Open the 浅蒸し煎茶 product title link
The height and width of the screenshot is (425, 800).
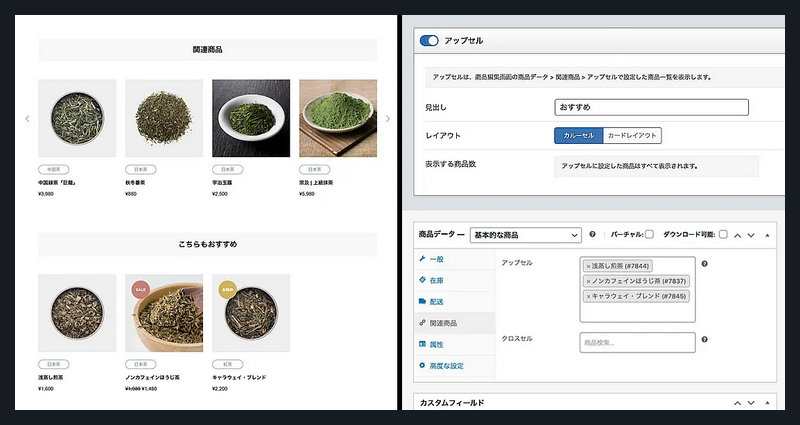click(51, 378)
